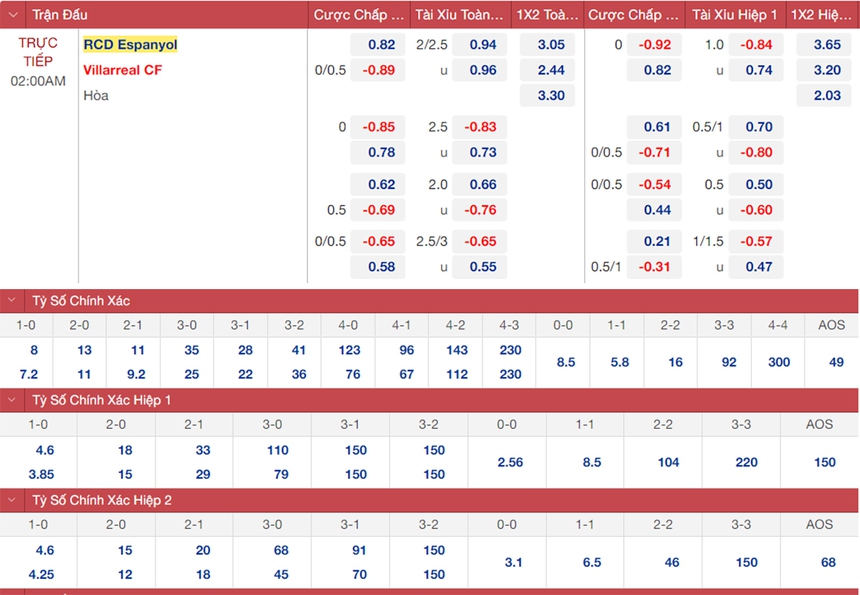Choose second-half 1-1 odds 6.5

click(592, 562)
